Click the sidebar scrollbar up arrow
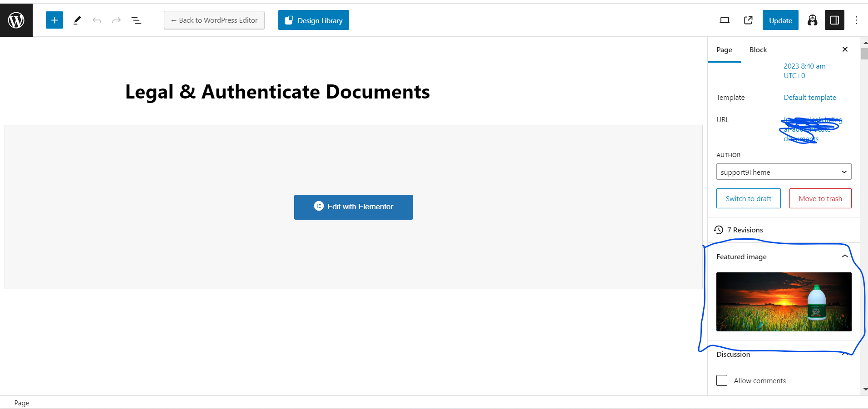The image size is (868, 409). pyautogui.click(x=865, y=43)
